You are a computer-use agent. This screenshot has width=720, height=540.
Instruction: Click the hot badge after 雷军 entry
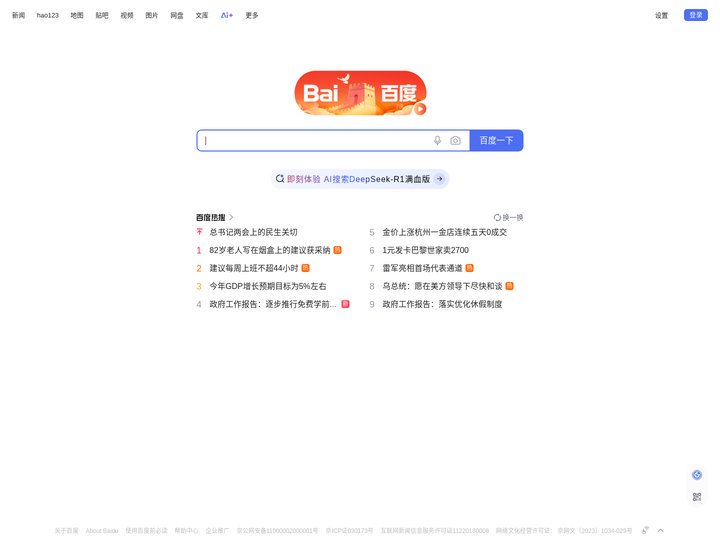tap(469, 268)
